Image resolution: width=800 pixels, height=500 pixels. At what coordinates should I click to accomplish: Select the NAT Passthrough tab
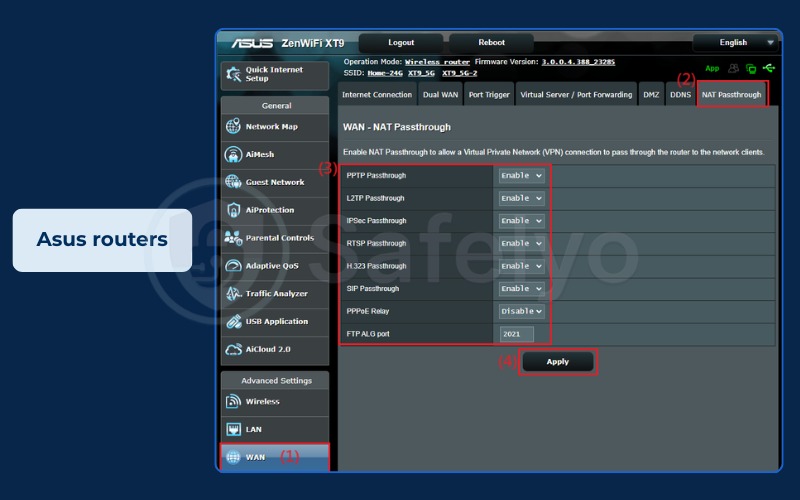732,94
